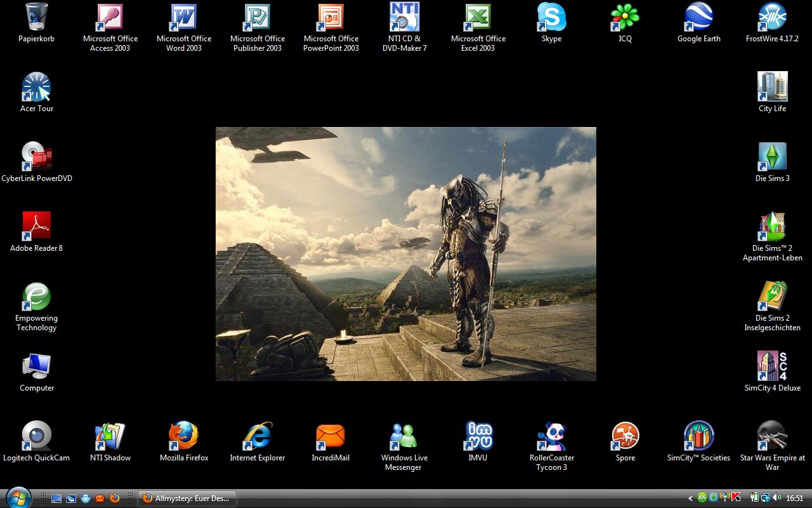Select the Microsoft Office Excel 2003 shortcut
Screen dimensions: 812x508
tap(478, 27)
